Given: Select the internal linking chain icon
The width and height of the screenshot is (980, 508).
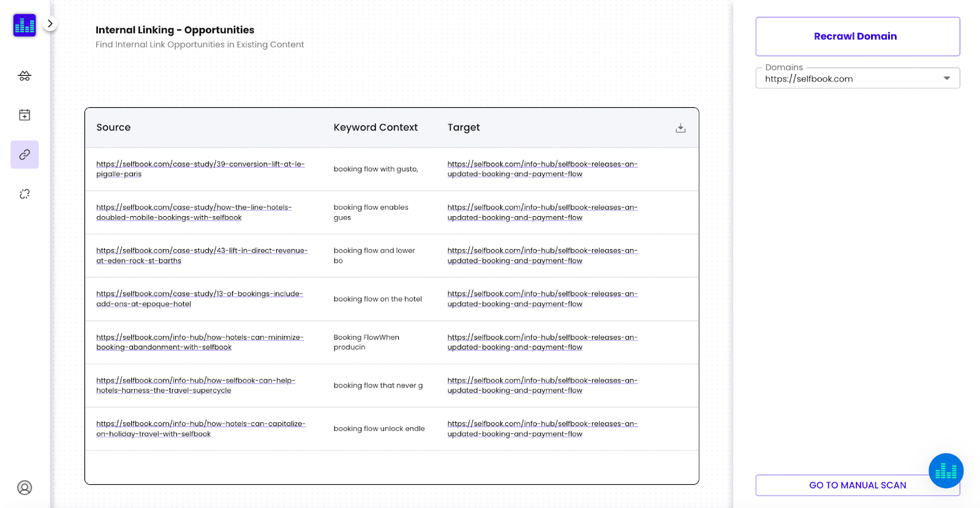Looking at the screenshot, I should click(24, 154).
